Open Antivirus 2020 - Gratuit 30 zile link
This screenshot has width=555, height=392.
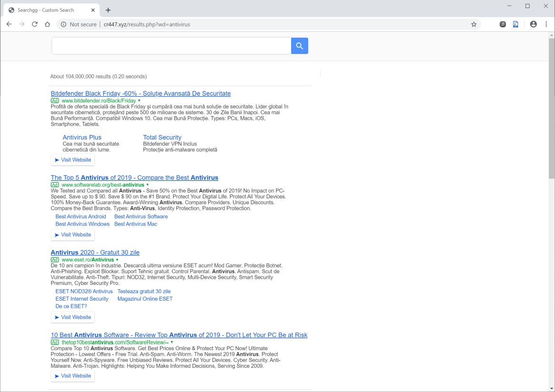(x=95, y=252)
